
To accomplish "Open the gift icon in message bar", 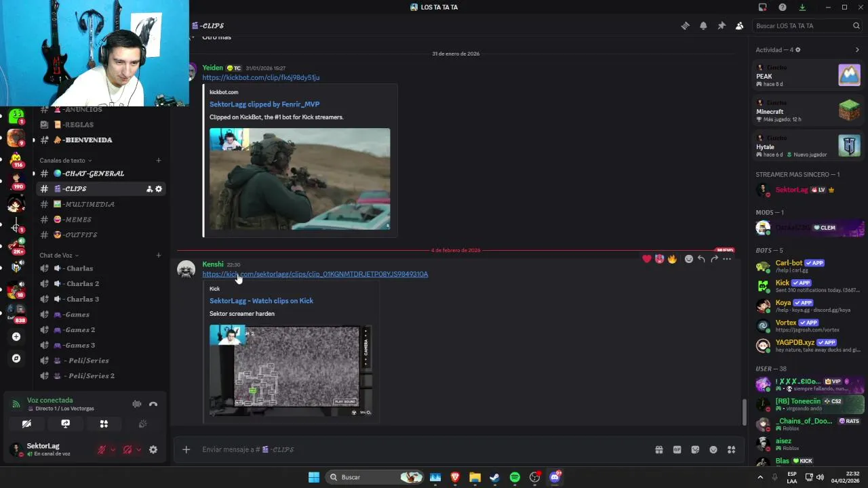I will pos(658,449).
